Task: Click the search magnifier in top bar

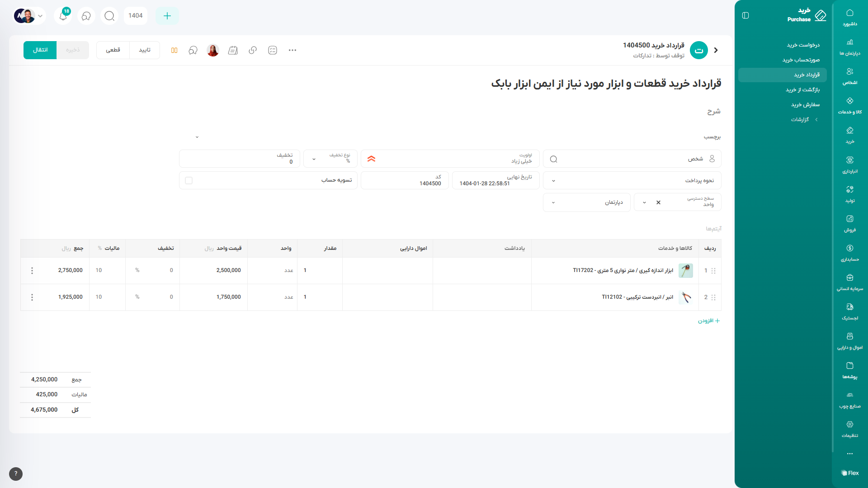Action: 109,16
